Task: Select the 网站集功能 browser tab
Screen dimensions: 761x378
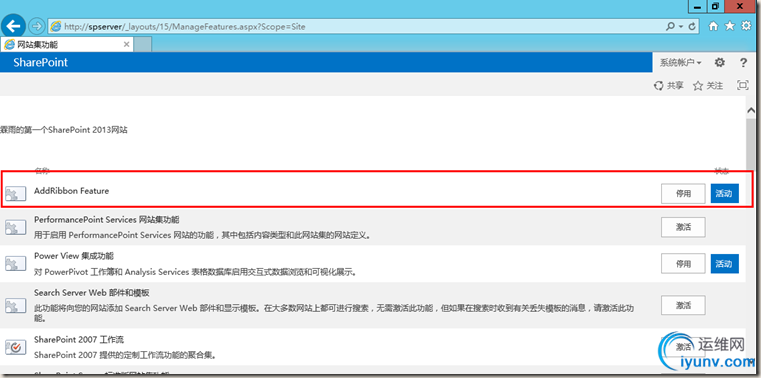Action: (67, 45)
